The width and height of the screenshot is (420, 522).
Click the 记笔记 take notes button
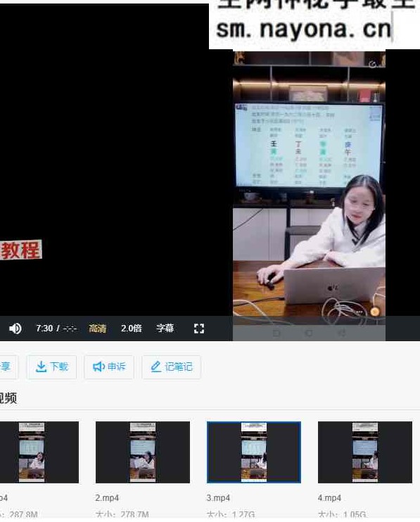(172, 367)
